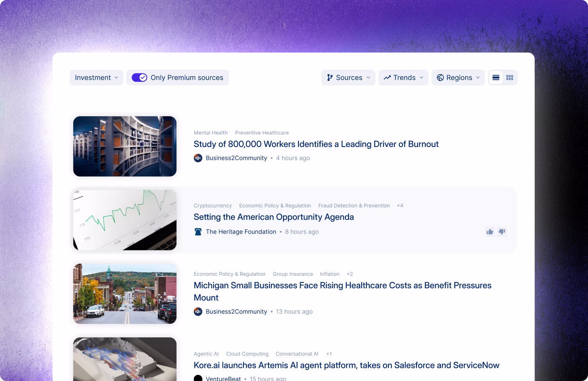
Task: Select the Fraud Detection & Prevention tag
Action: pyautogui.click(x=354, y=206)
